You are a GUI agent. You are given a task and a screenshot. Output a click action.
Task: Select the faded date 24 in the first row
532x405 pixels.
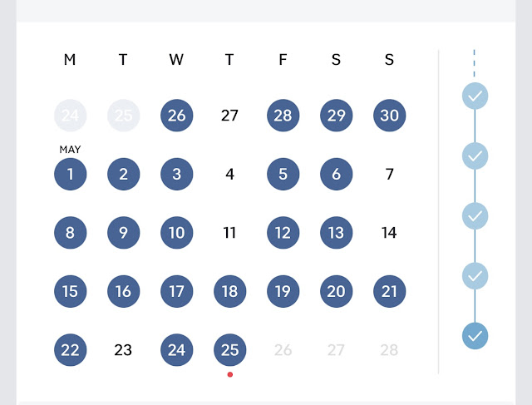(x=70, y=116)
